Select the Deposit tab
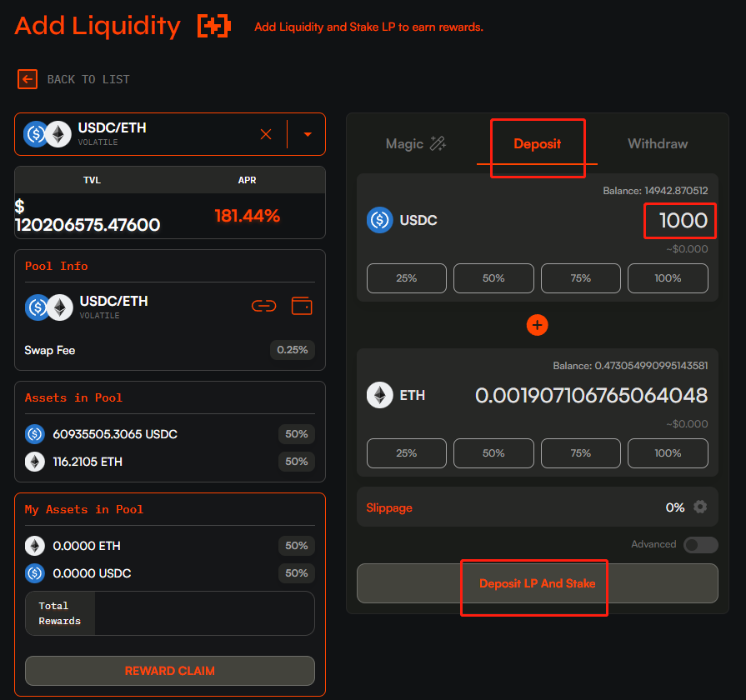The height and width of the screenshot is (700, 746). pyautogui.click(x=537, y=144)
